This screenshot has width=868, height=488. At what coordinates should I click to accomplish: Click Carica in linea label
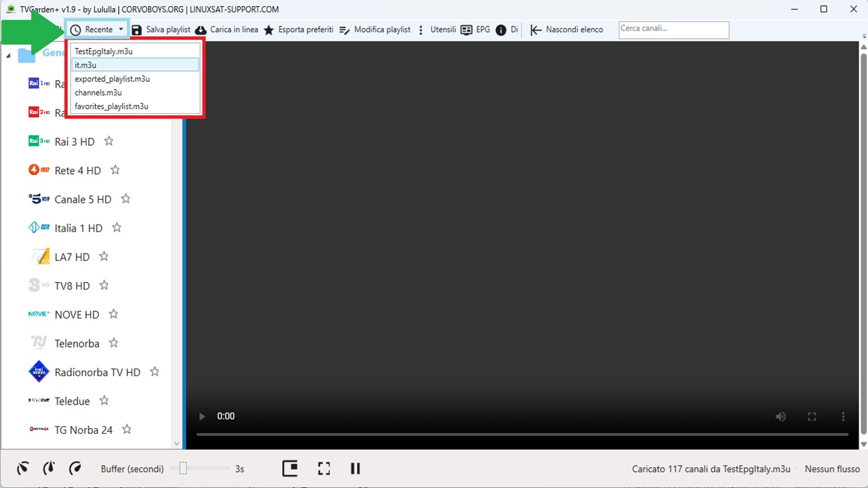(234, 30)
